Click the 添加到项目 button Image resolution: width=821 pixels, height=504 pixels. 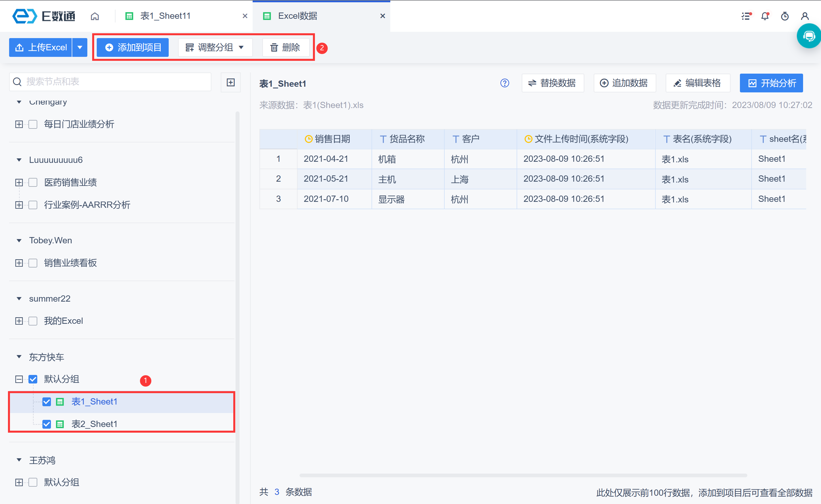click(x=133, y=47)
